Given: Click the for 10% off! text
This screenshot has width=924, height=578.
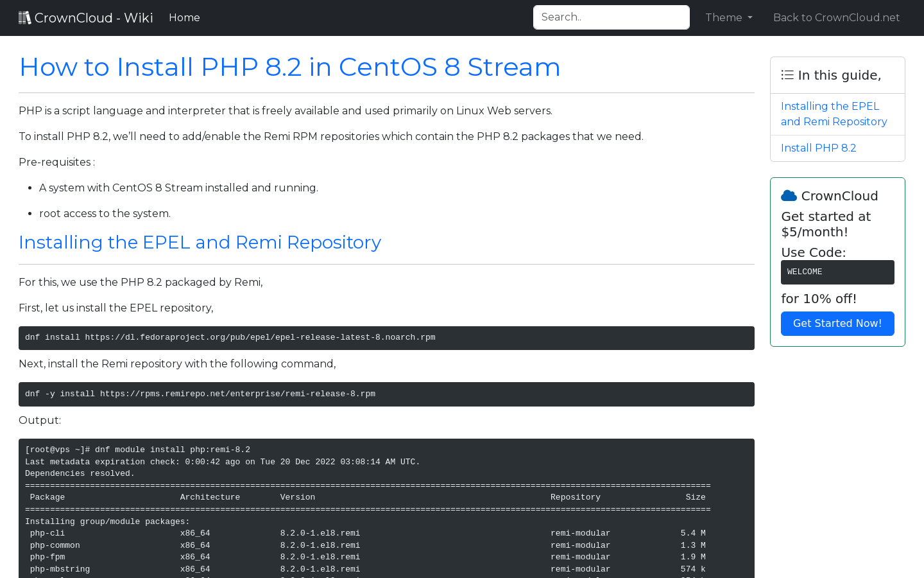Looking at the screenshot, I should point(819,299).
